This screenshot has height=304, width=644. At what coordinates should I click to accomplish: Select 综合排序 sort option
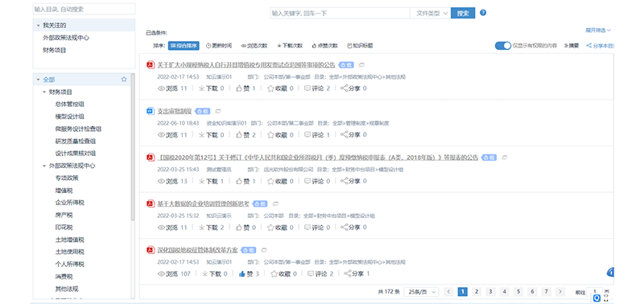coord(184,46)
